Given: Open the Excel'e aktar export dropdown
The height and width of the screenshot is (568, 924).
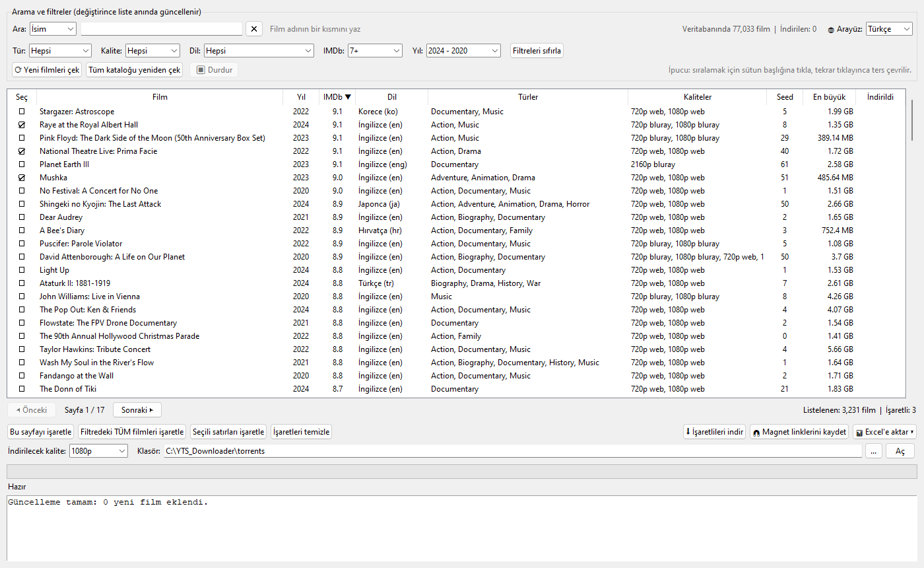Looking at the screenshot, I should point(884,432).
